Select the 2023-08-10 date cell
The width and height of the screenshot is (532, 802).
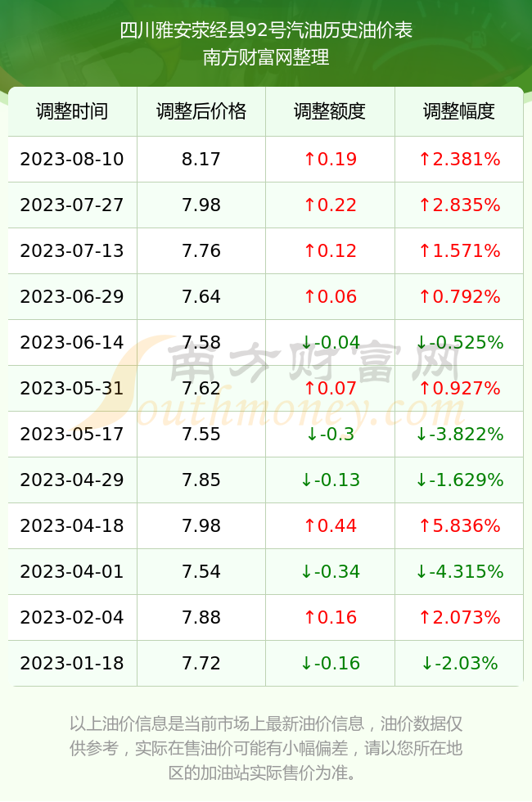72,159
